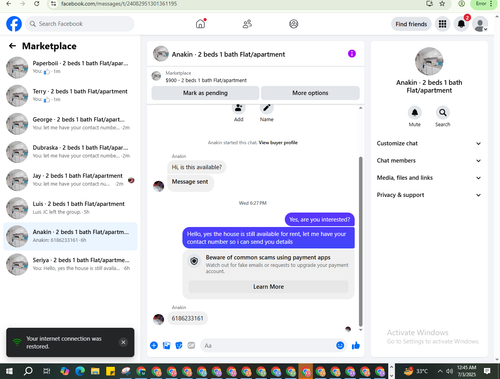Open the Paperboii conversation
500x379 pixels.
[x=70, y=67]
